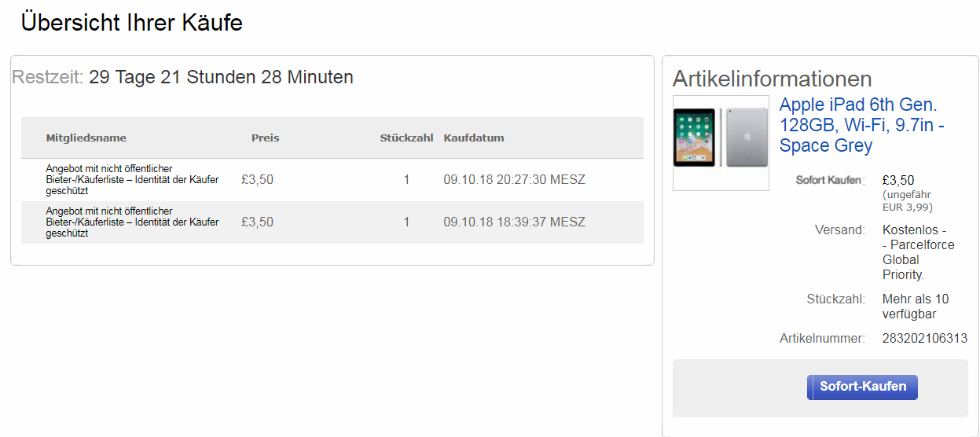
Task: Click the Mitgliedsname column header
Action: 86,138
